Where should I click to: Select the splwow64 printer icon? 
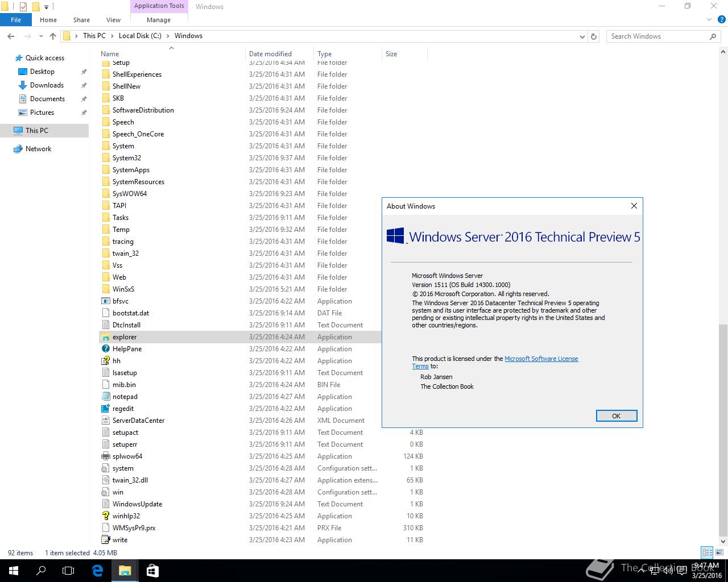105,456
